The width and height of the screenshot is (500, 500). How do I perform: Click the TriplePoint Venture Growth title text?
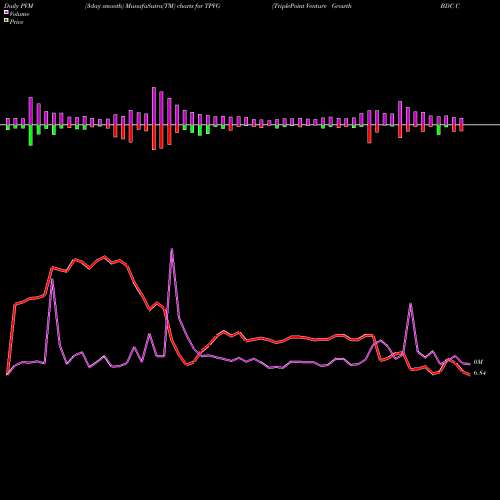tap(312, 6)
